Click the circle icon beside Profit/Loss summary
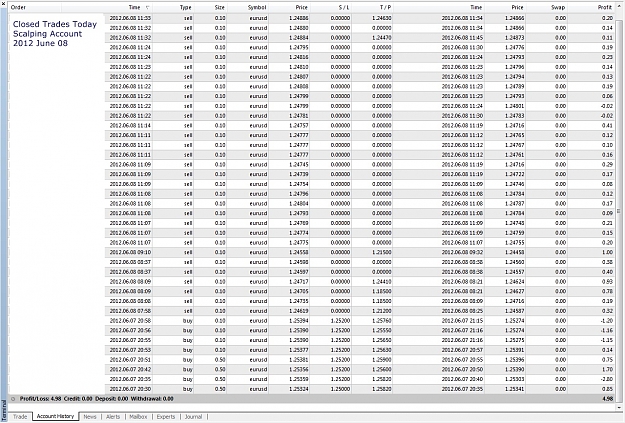625x423 pixels. [13, 399]
